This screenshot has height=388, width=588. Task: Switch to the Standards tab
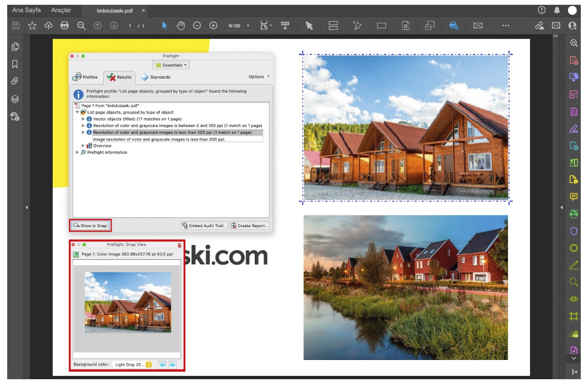(155, 77)
